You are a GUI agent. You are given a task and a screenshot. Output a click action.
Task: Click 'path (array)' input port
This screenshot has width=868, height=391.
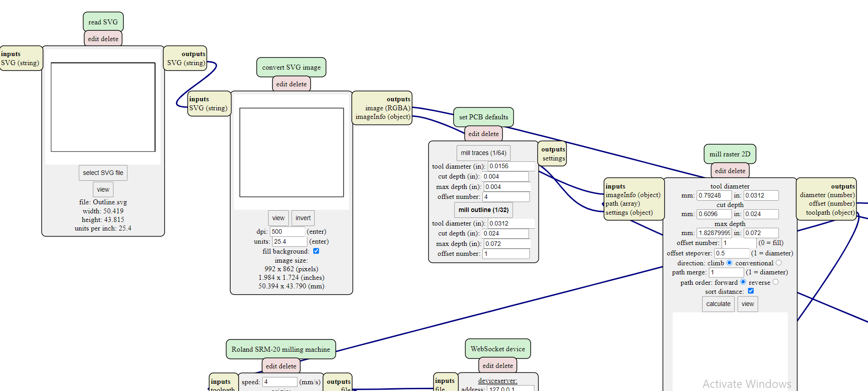(623, 203)
